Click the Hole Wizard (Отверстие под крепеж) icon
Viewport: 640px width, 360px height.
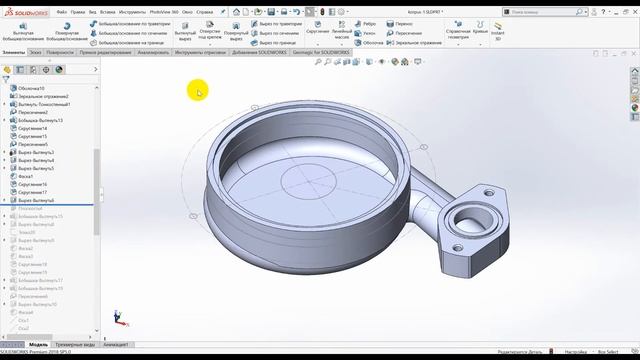point(210,25)
